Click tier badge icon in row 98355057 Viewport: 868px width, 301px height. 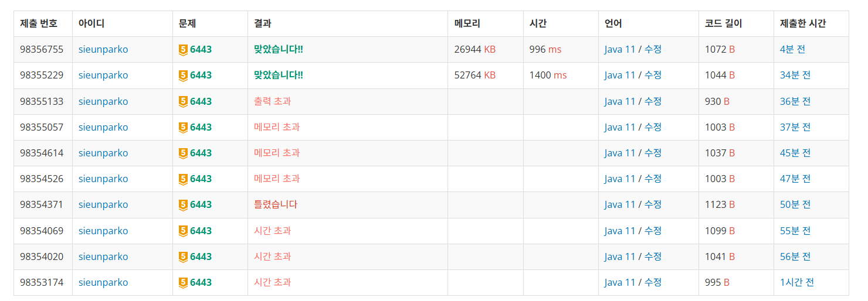(183, 127)
